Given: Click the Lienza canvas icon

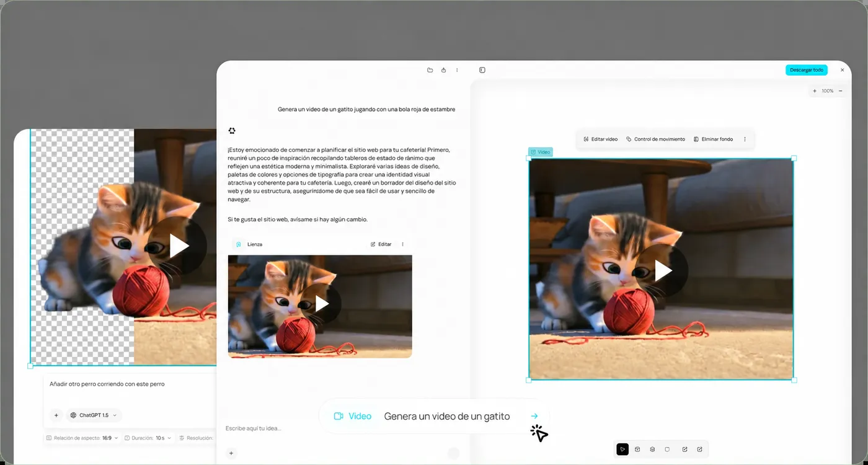Looking at the screenshot, I should click(x=239, y=244).
